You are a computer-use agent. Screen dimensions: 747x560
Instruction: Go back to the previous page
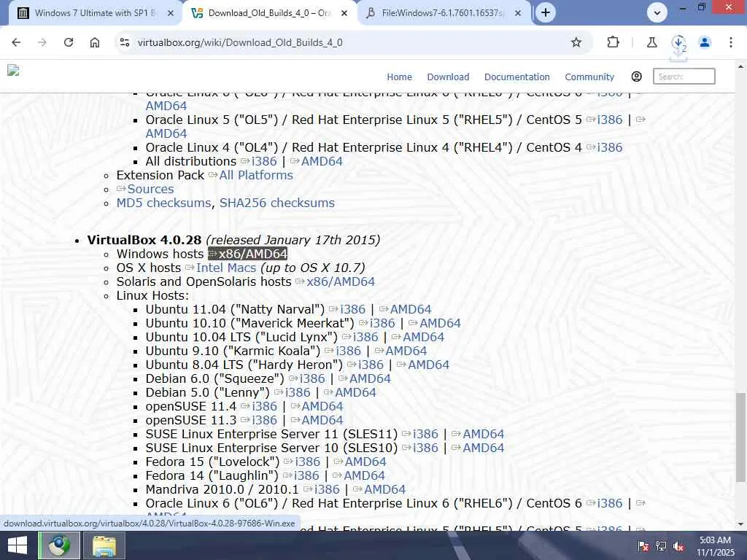click(x=16, y=42)
